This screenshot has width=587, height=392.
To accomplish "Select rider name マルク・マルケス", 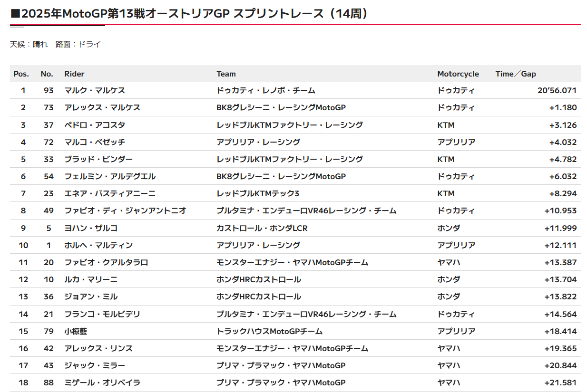I will (x=95, y=90).
